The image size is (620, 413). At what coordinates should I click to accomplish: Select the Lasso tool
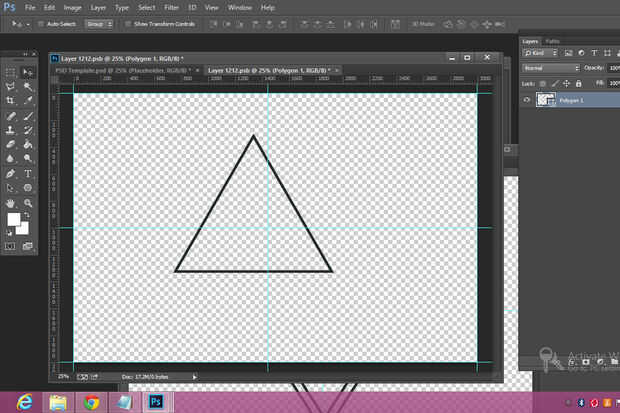(x=10, y=86)
